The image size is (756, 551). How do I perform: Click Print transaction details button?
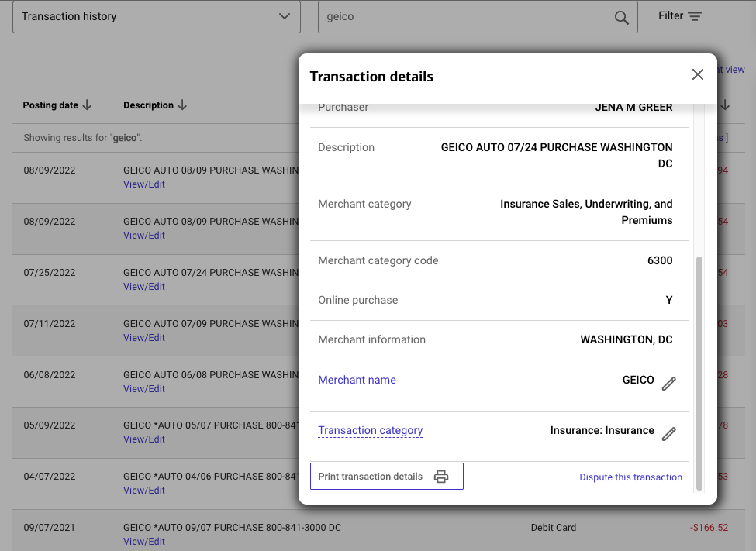(x=386, y=477)
